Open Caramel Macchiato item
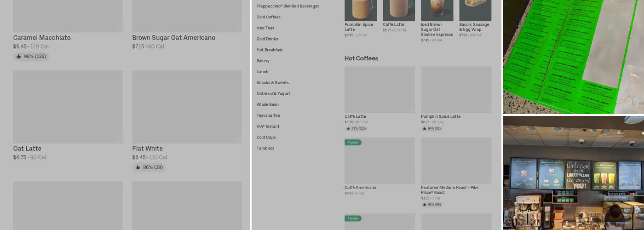The width and height of the screenshot is (644, 230). point(42,38)
